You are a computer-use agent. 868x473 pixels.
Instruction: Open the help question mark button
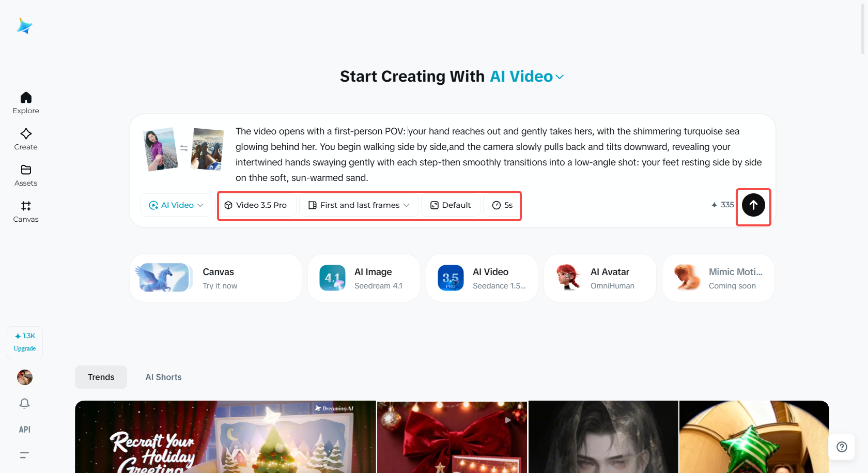tap(842, 447)
